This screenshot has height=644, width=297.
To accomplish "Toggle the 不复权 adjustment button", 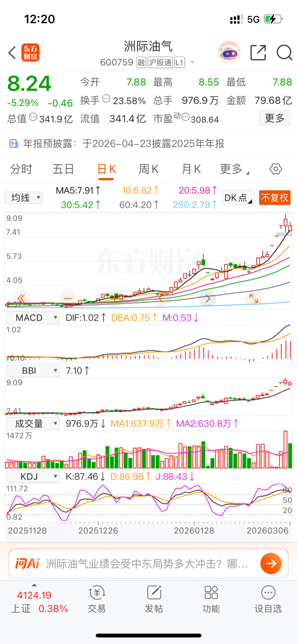I will [x=275, y=198].
